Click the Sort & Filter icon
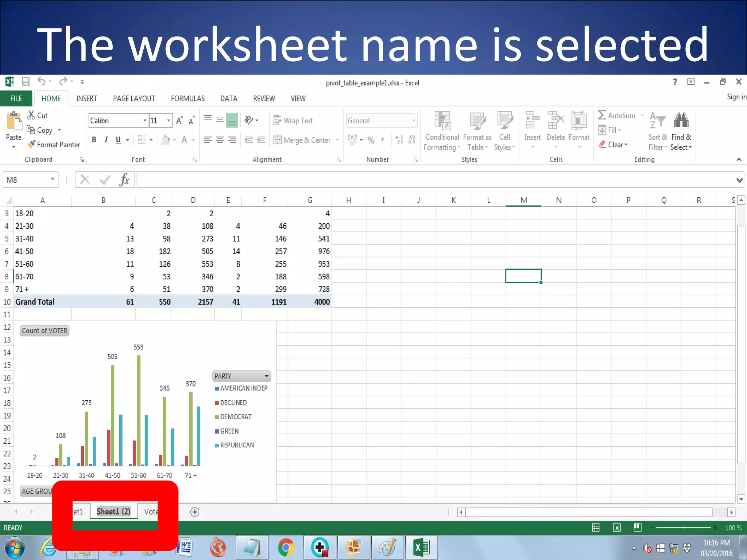Screen dimensions: 747x560 pyautogui.click(x=658, y=120)
